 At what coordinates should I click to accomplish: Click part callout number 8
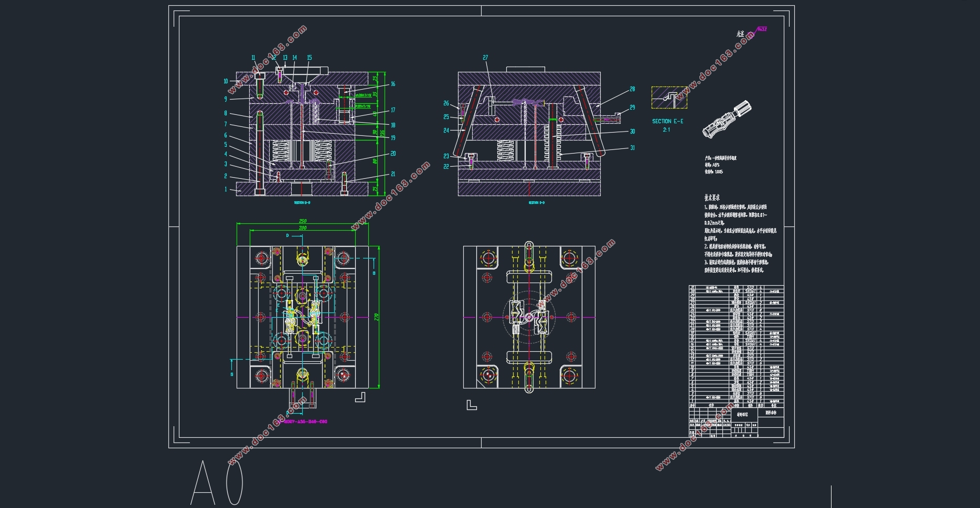click(x=226, y=113)
